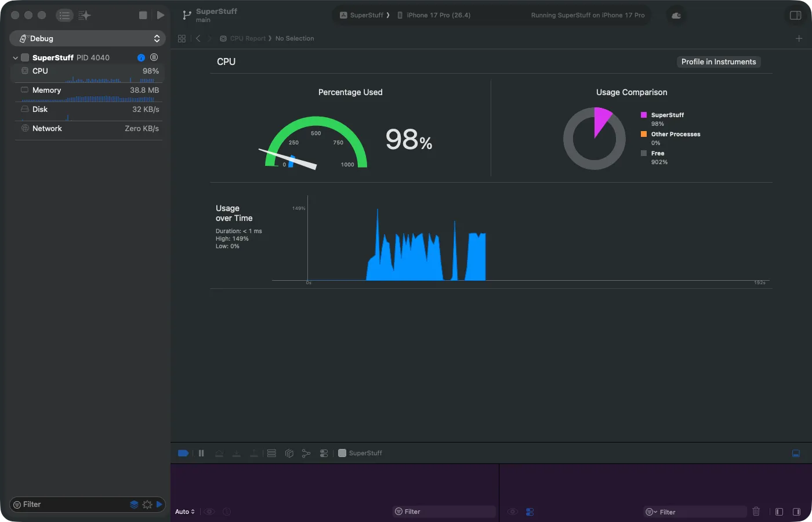
Task: Select the Disk gauge row
Action: [x=88, y=111]
